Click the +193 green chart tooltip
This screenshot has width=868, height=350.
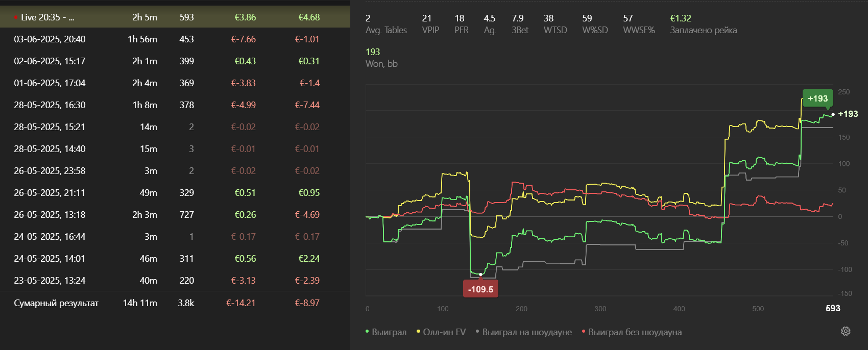[x=817, y=98]
